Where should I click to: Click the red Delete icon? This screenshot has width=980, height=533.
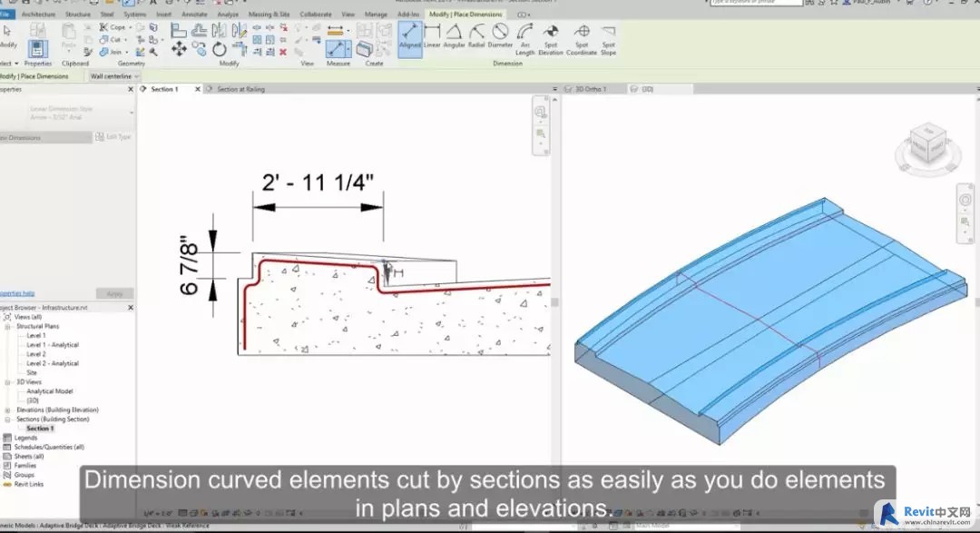tap(283, 52)
